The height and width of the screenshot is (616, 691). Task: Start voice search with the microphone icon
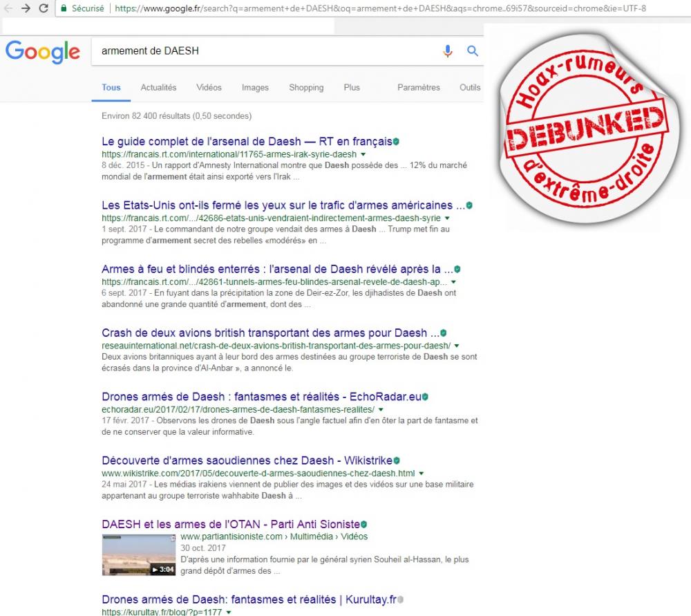(447, 51)
